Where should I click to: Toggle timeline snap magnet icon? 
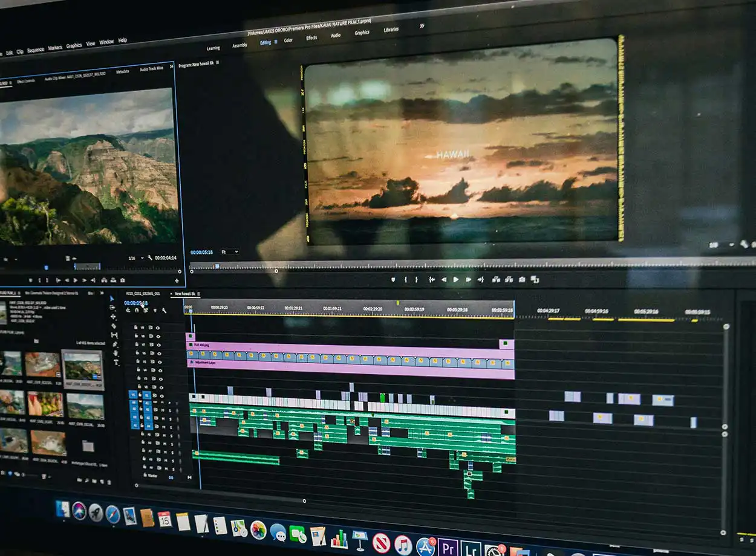(137, 310)
